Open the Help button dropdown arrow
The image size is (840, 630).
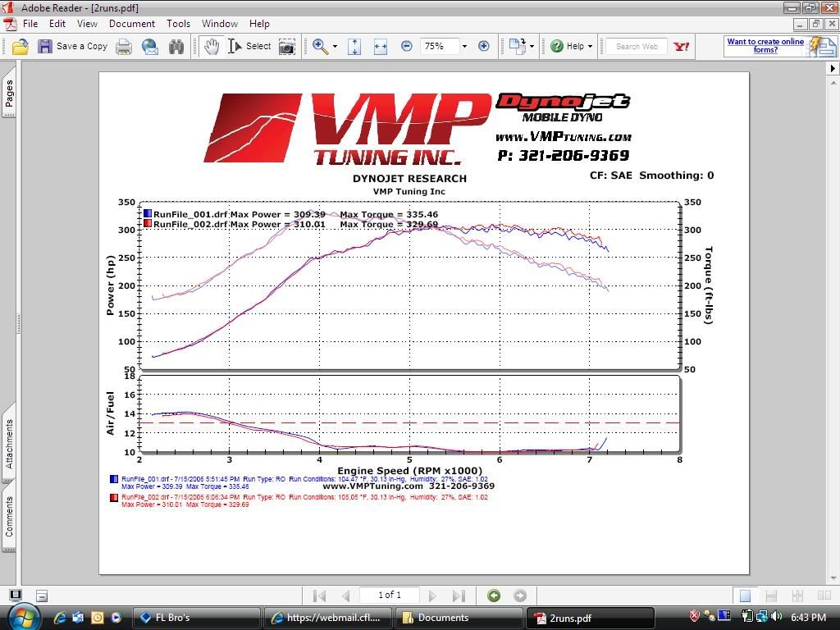point(591,47)
